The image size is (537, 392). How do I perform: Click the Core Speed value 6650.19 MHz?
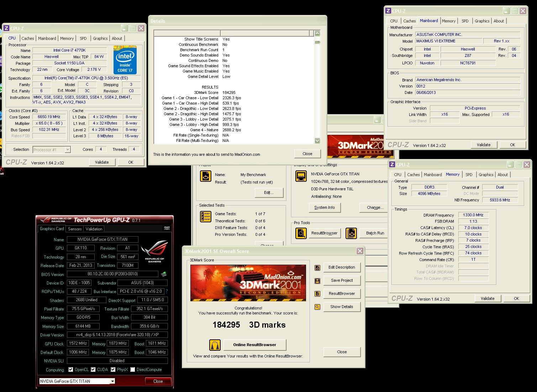(x=49, y=117)
